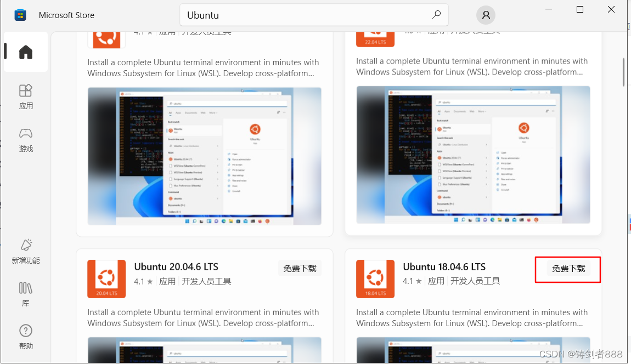631x364 pixels.
Task: Click the Ubuntu 20.04.6 LTS app icon
Action: point(106,279)
